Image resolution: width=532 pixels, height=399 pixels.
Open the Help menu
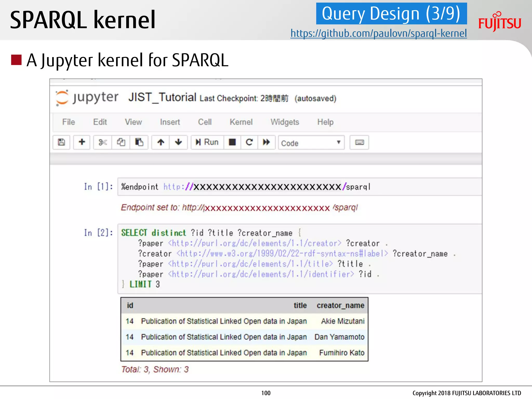point(325,122)
